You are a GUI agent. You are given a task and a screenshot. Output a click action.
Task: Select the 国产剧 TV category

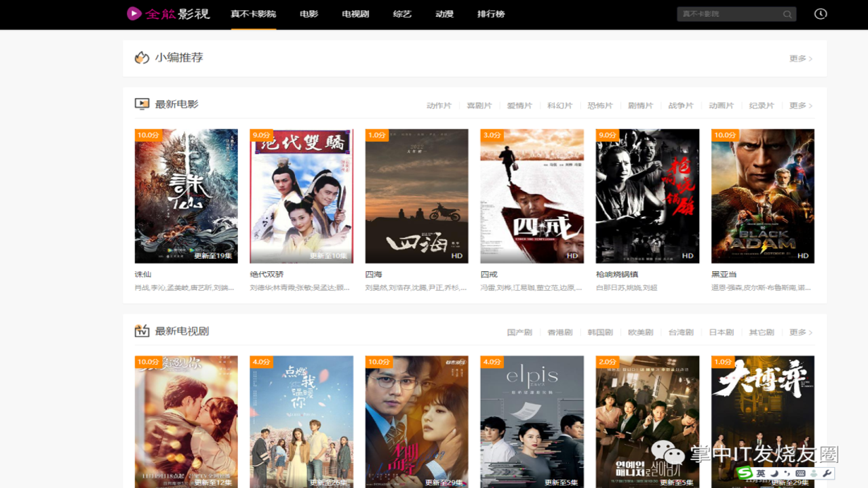519,333
